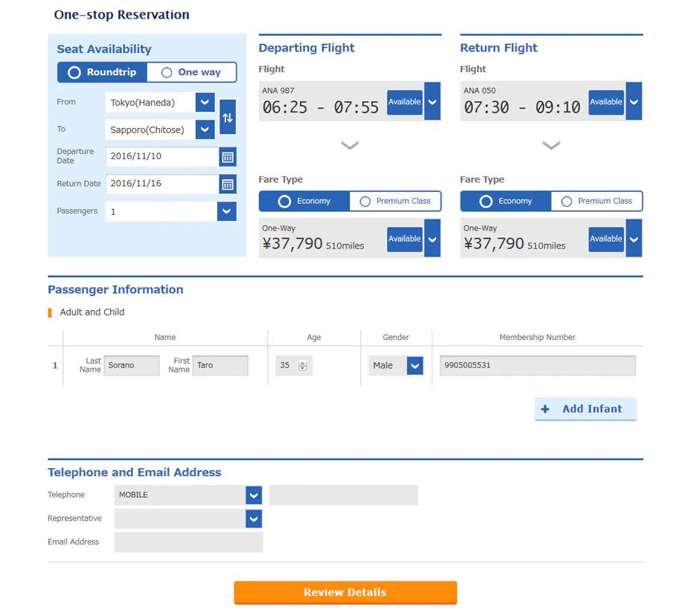
Task: Click the plus icon on Add Infant
Action: (x=545, y=408)
